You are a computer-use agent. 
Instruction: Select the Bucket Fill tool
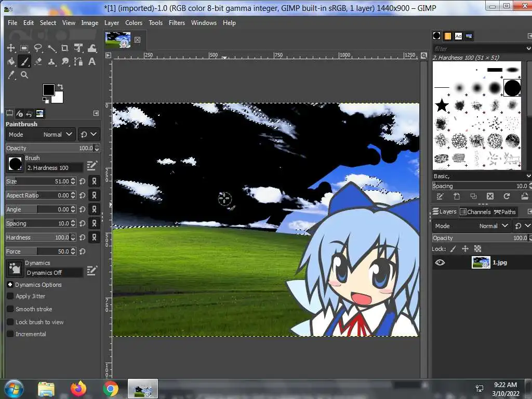click(11, 61)
